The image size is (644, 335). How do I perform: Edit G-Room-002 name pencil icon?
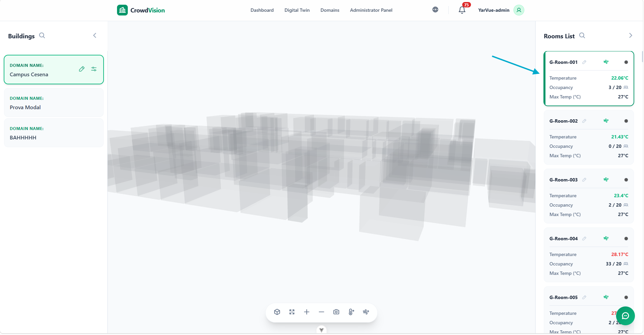coord(584,121)
